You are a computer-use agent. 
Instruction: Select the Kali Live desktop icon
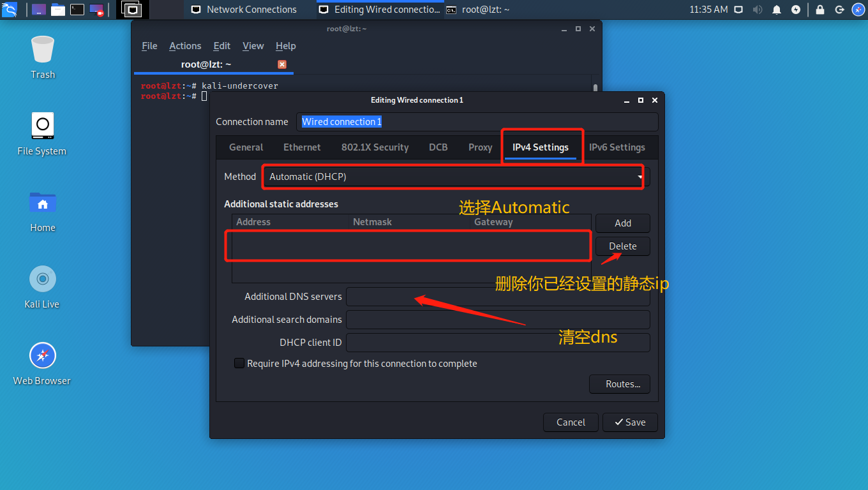[42, 287]
